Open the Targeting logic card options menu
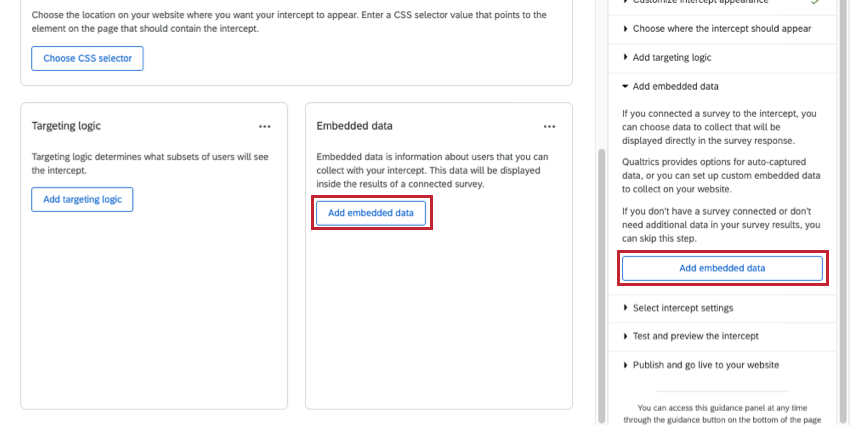Image resolution: width=850 pixels, height=425 pixels. (264, 127)
